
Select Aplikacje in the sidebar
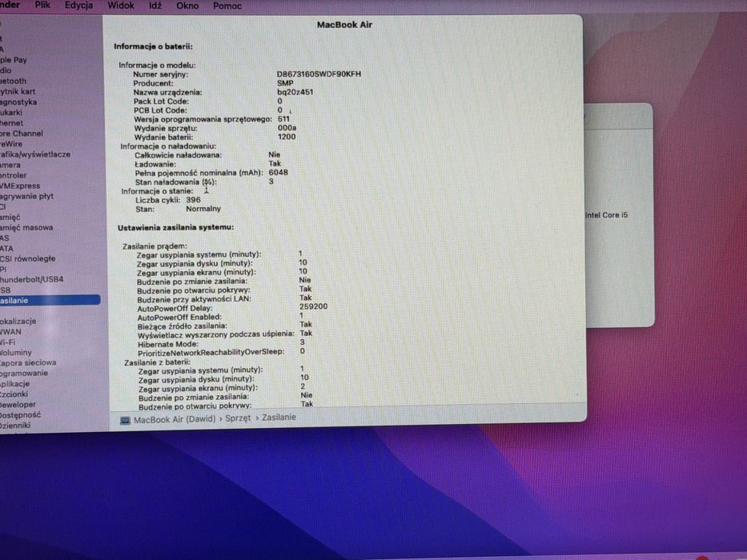(x=14, y=384)
